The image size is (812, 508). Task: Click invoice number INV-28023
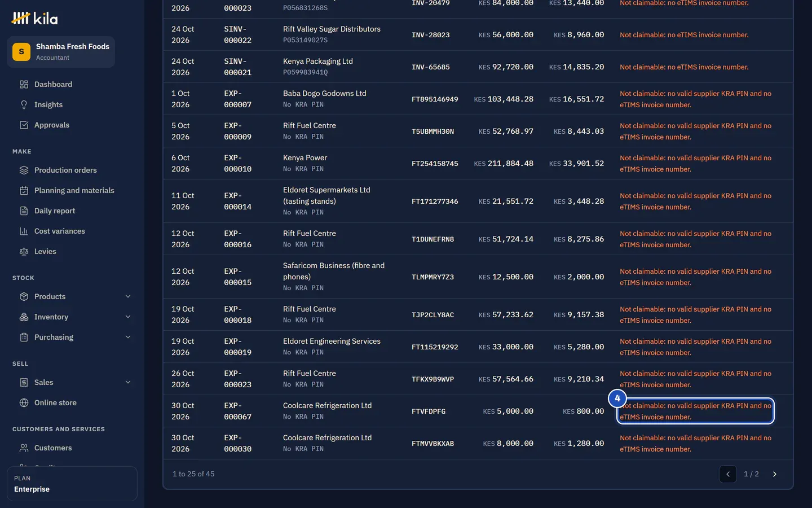[x=431, y=35]
